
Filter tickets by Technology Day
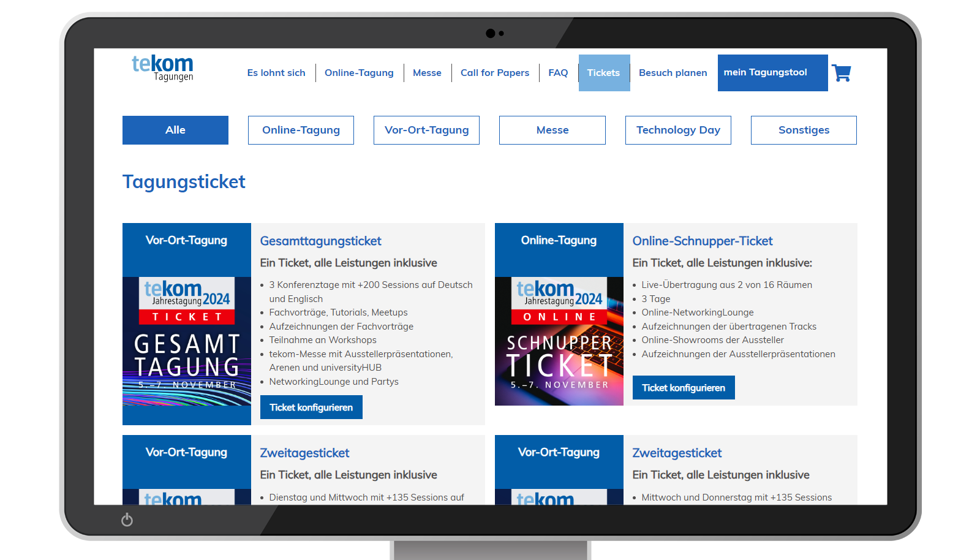(x=678, y=130)
